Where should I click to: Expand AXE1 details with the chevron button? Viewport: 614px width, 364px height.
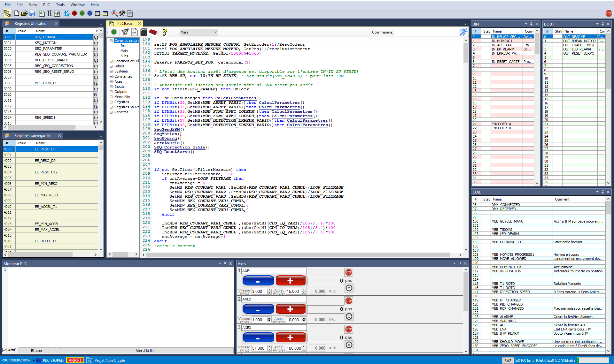coord(349,288)
